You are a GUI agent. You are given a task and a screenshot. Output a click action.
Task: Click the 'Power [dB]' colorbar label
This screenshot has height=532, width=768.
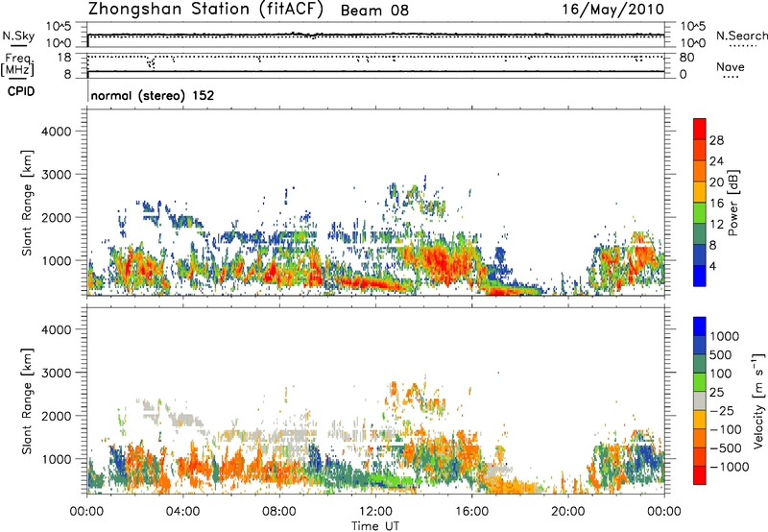(733, 203)
